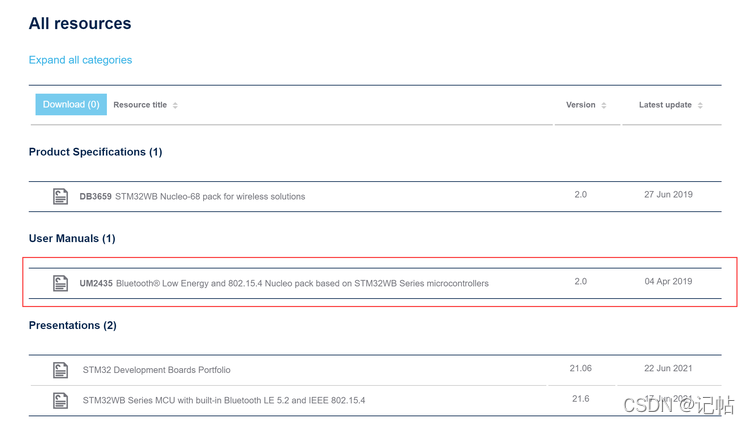This screenshot has height=424, width=750.
Task: Sort by Version arrows
Action: (604, 105)
